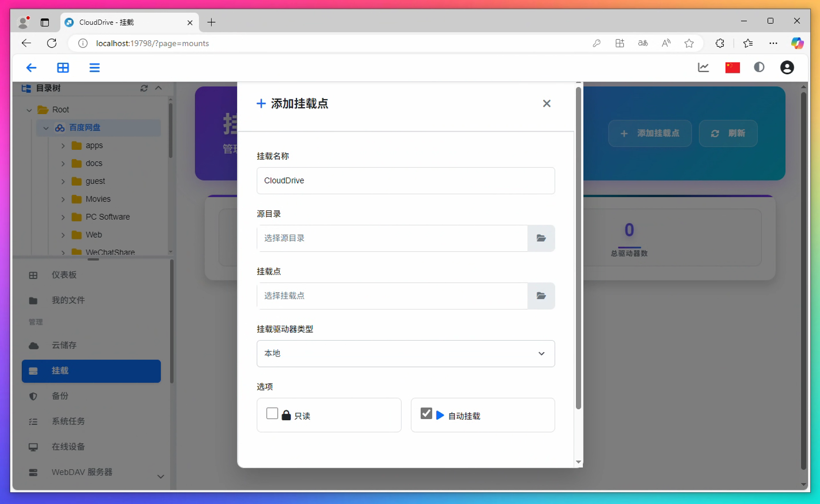
Task: Open the language selector flag icon
Action: (733, 67)
